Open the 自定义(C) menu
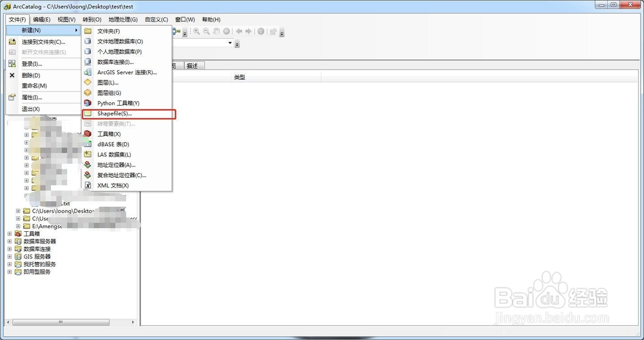 156,19
